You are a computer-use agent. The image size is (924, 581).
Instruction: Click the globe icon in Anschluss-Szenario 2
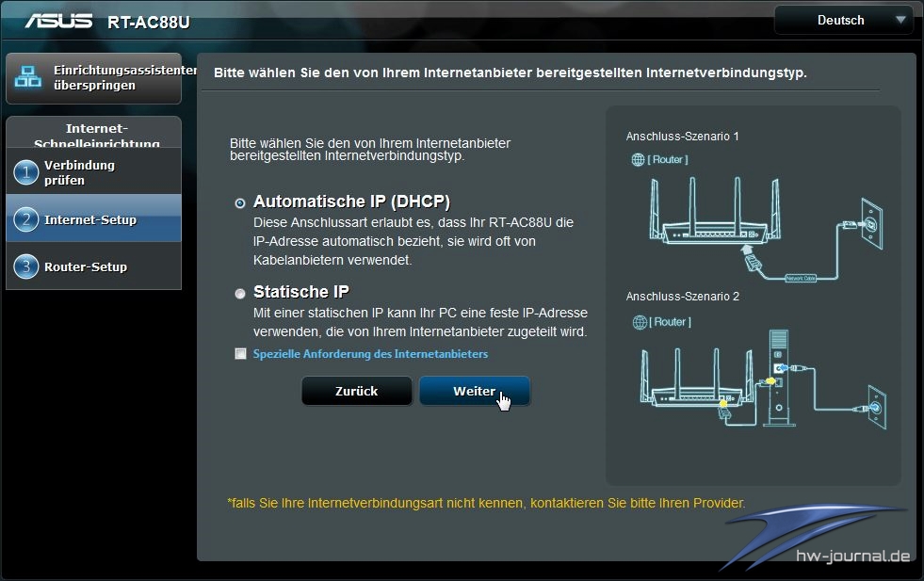(640, 322)
